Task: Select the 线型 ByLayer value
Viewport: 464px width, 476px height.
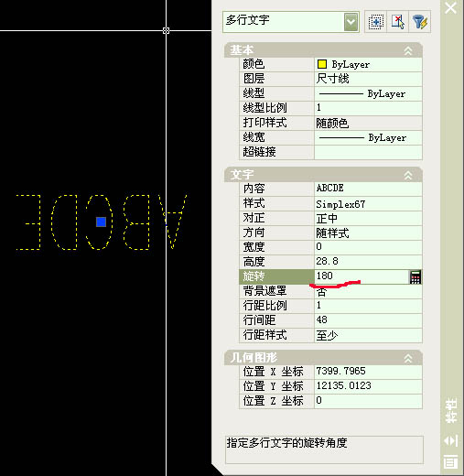Action: pyautogui.click(x=368, y=93)
